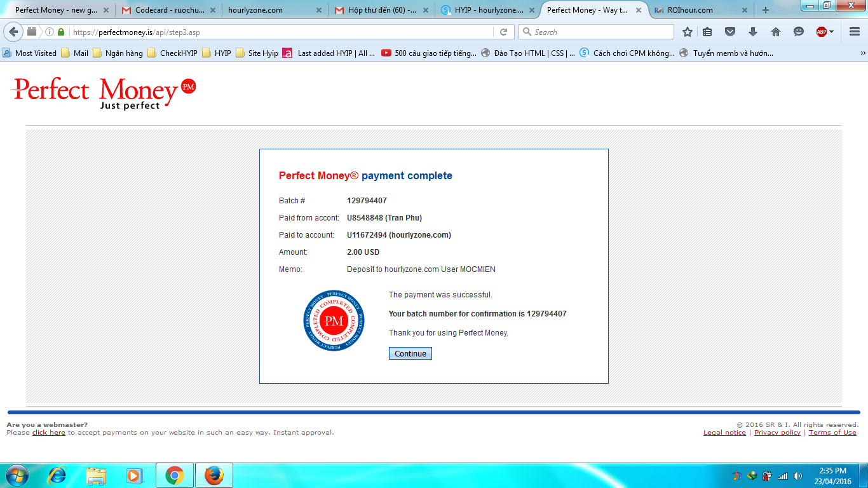Reload the current page
Screen dimensions: 868x488
tap(503, 32)
